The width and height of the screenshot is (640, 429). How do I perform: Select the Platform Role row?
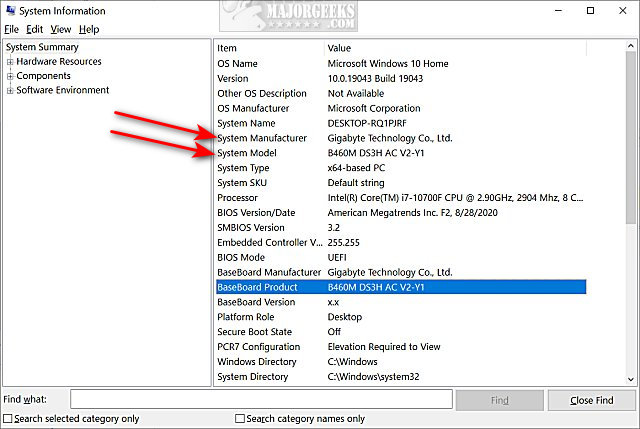[401, 317]
